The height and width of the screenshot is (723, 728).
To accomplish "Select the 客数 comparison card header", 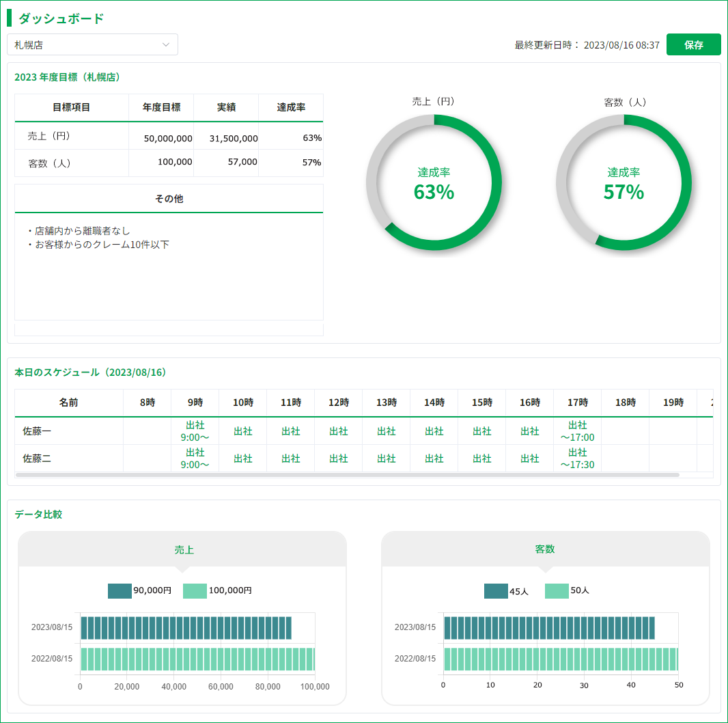I will pos(545,549).
